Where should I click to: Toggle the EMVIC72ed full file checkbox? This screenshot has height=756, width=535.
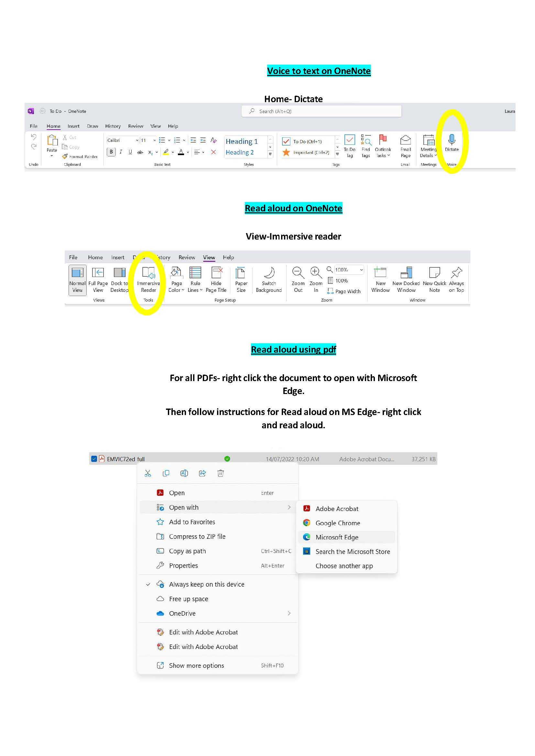(x=94, y=459)
